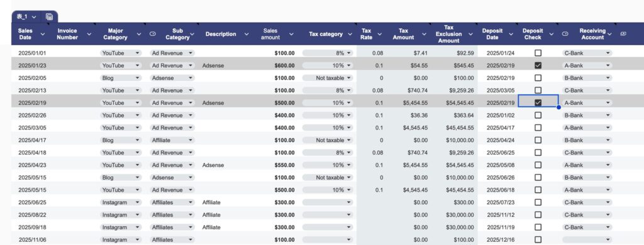Viewport: 644px width, 245px height.
Task: Open the Tax Rate column filter arrow
Action: pyautogui.click(x=379, y=34)
